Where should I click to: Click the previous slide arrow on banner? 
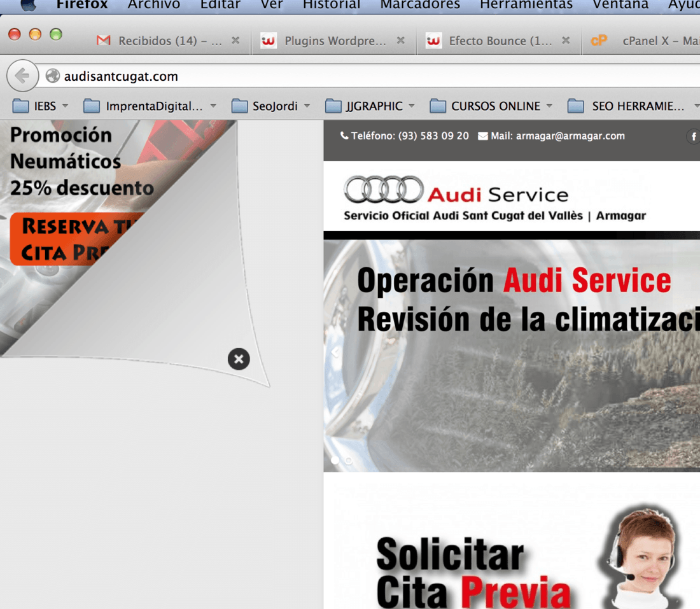[335, 353]
